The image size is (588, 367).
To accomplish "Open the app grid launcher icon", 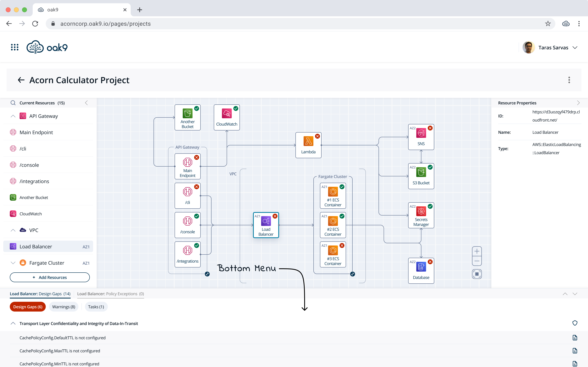I will 14,47.
